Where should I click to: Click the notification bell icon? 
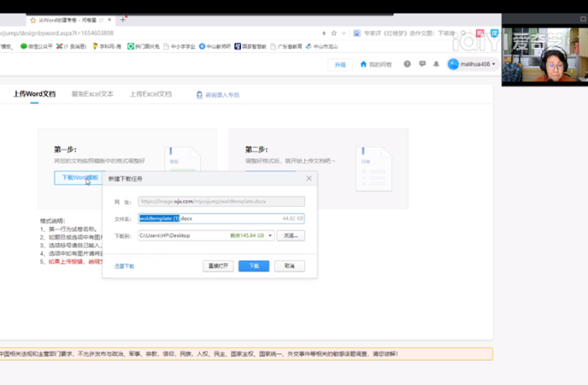[436, 64]
